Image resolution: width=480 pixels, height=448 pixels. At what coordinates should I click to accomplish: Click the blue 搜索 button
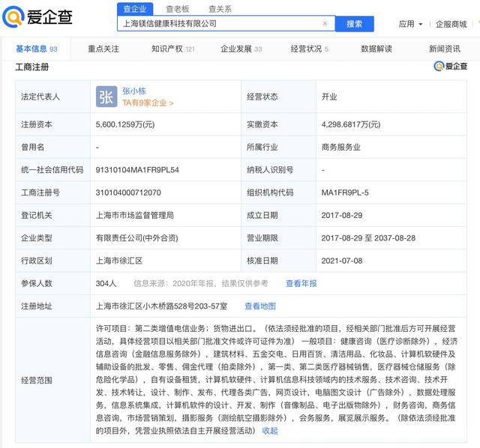pos(355,24)
